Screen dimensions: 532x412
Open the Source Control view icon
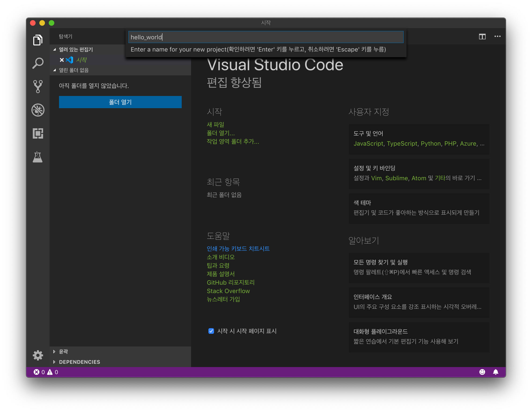click(x=38, y=86)
